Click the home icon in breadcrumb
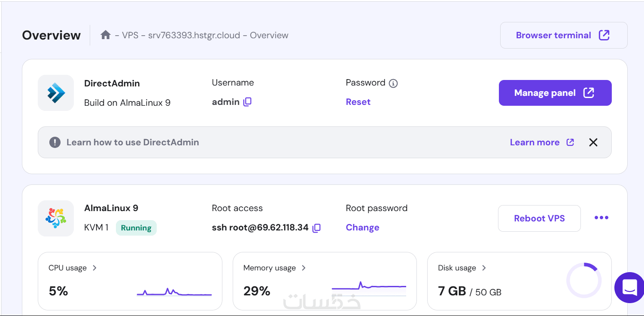 tap(106, 35)
